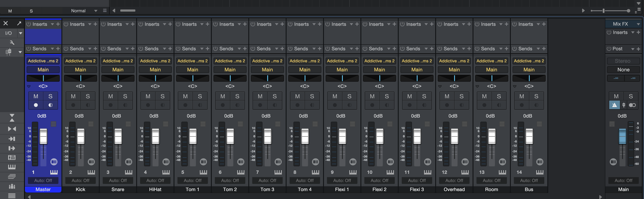Open the channel editor on Tom 1 channel
This screenshot has height=199, width=644.
click(203, 162)
